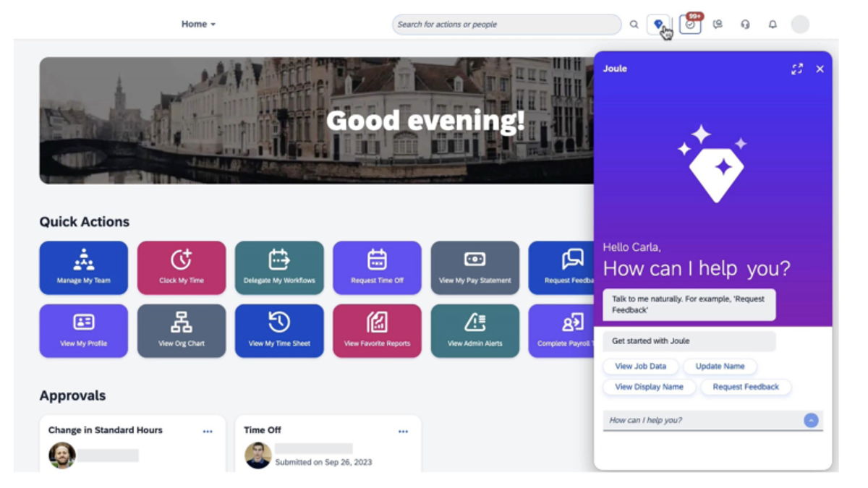The width and height of the screenshot is (868, 488).
Task: Toggle the Joule diamond icon in header
Action: 659,25
